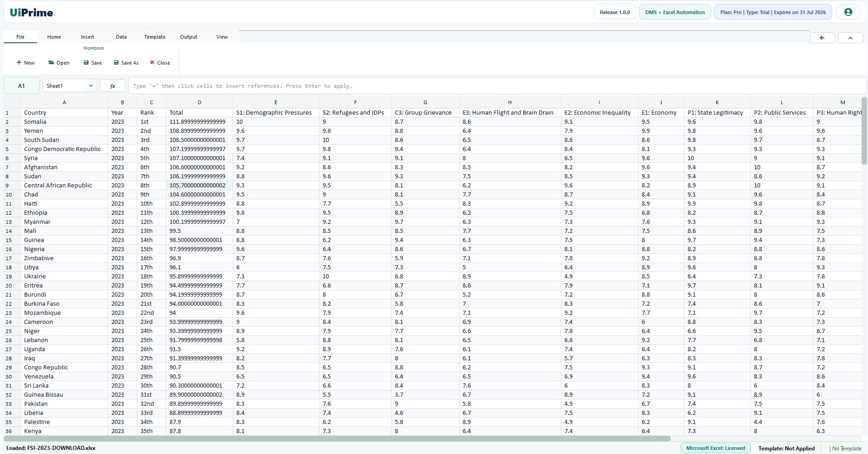Viewport: 868px width, 454px height.
Task: Select the Congo Democratic Republic cell
Action: click(x=64, y=149)
